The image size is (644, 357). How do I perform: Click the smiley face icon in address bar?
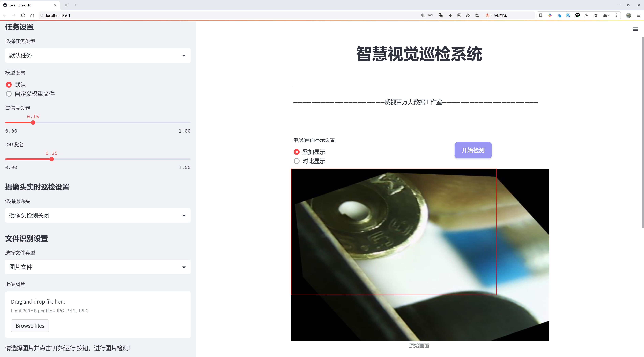[x=459, y=15]
